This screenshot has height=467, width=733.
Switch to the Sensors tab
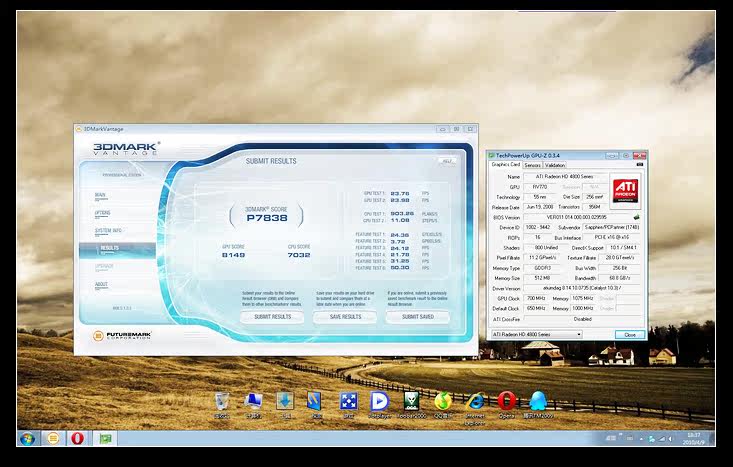coord(533,165)
